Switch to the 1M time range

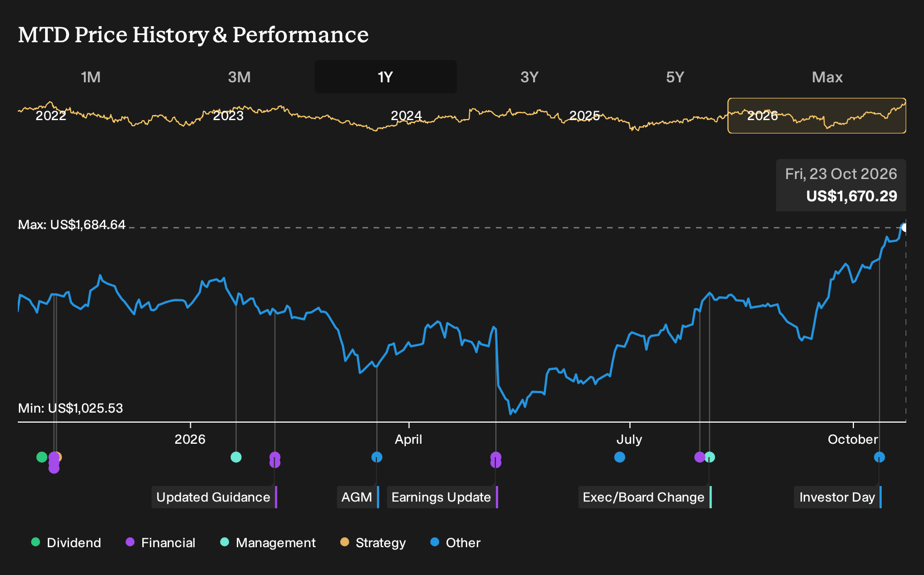coord(91,77)
